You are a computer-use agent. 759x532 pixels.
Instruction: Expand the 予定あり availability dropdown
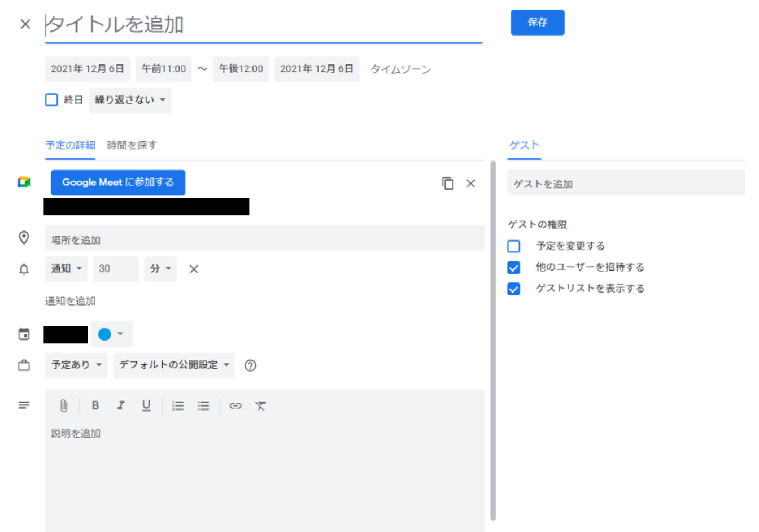(76, 365)
